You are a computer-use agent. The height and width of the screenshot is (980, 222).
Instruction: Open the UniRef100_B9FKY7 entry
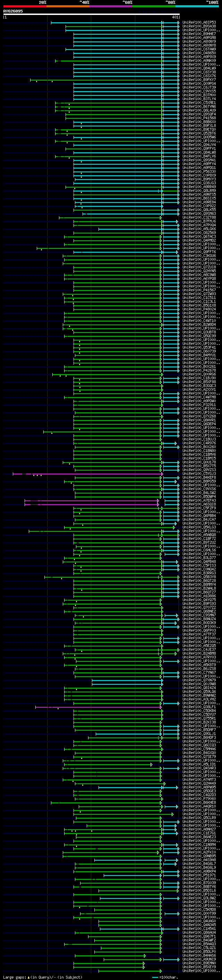199,80
